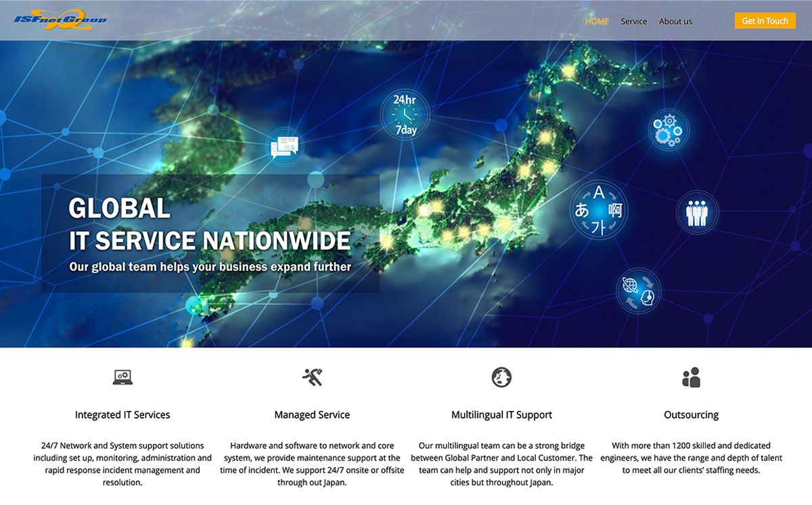Click the running figure Managed Service icon
Image resolution: width=812 pixels, height=505 pixels.
coord(312,377)
